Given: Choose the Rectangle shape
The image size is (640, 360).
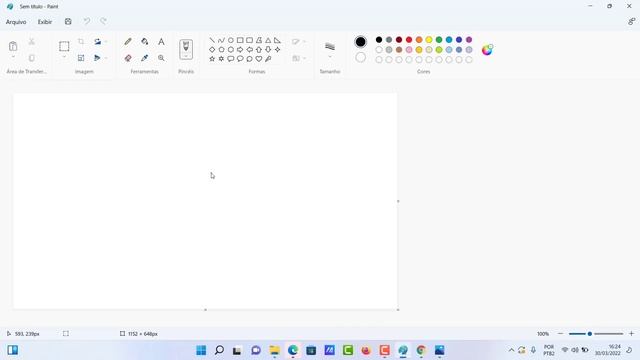Looking at the screenshot, I should tap(240, 40).
